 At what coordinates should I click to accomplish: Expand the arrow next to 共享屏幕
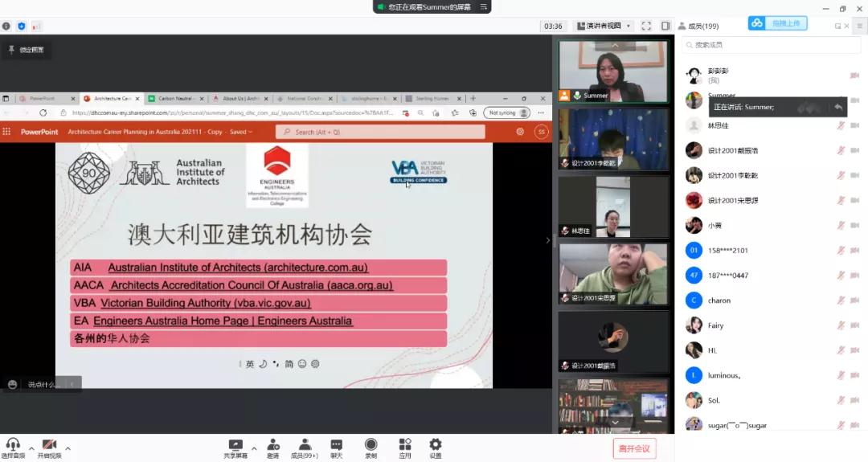254,448
